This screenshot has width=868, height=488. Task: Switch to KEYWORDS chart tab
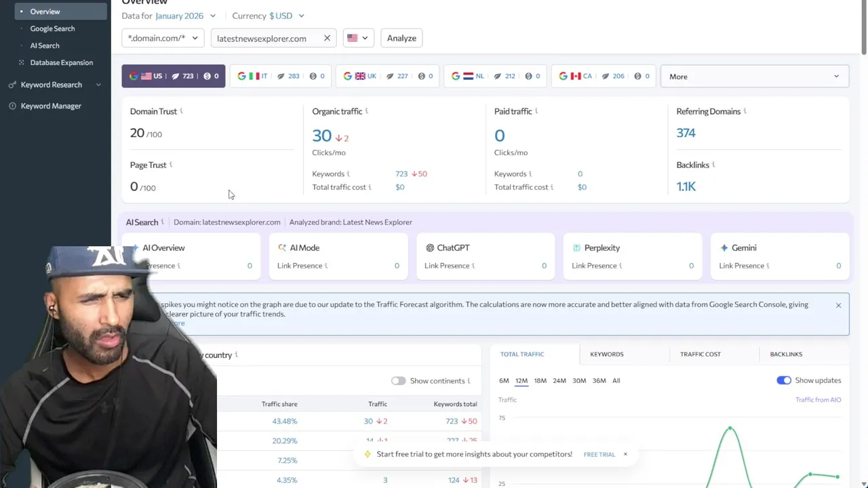[x=606, y=354]
